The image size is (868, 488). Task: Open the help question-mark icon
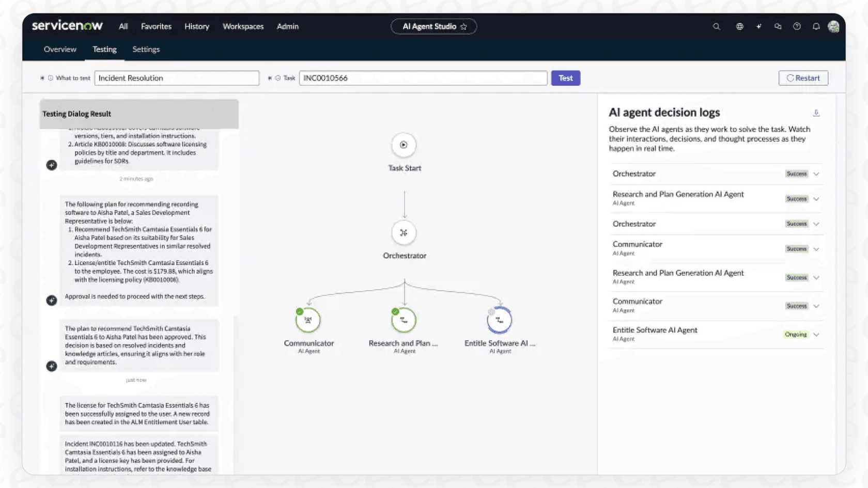[796, 26]
